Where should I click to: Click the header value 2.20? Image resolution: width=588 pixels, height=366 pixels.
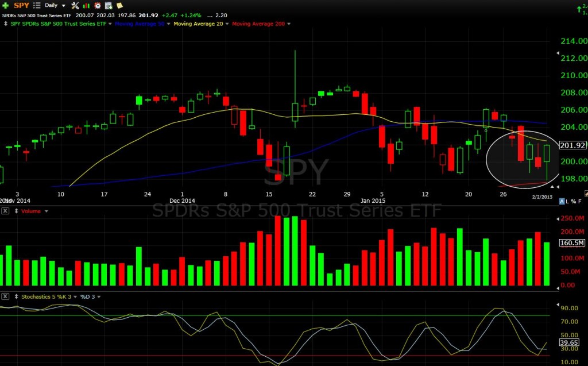tap(221, 16)
